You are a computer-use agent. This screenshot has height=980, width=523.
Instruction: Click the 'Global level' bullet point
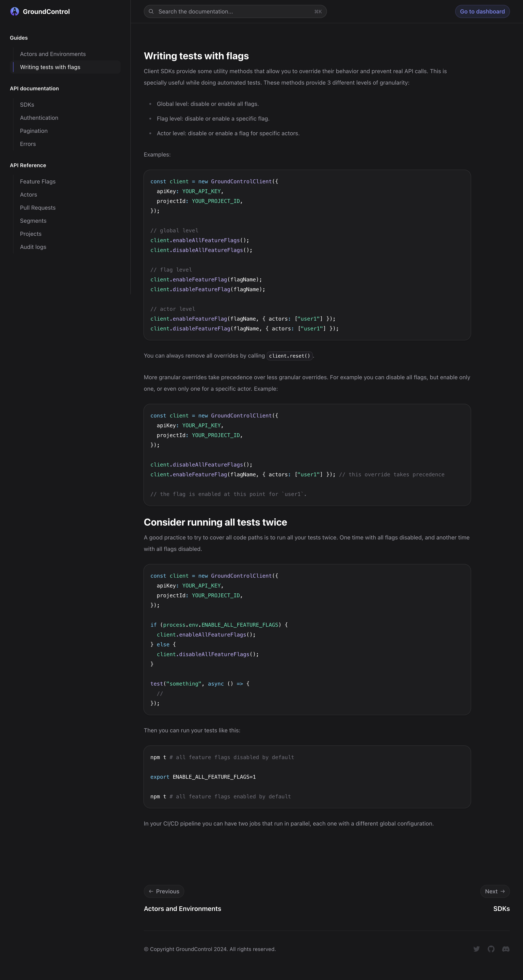pos(208,104)
